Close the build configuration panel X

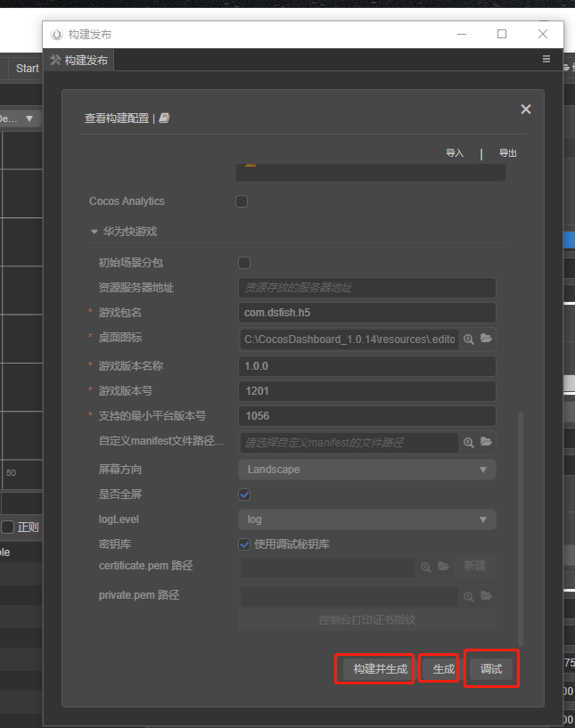tap(526, 109)
